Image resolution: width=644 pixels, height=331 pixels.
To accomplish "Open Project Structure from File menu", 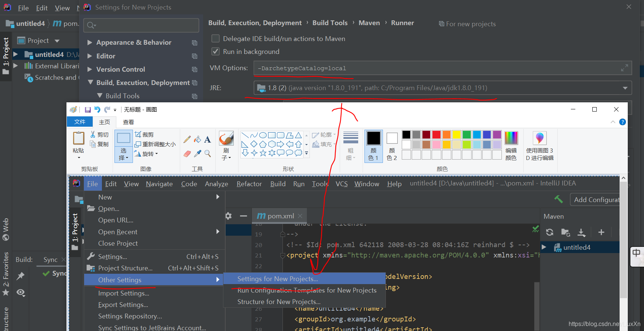I will pyautogui.click(x=154, y=268).
